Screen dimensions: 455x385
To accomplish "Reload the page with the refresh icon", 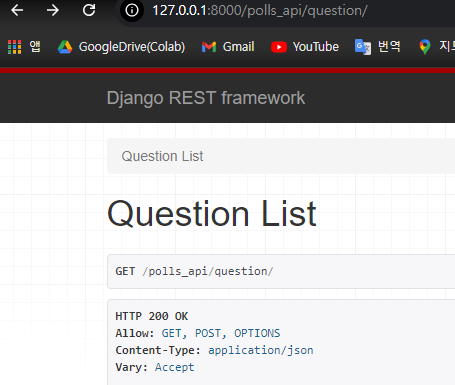I will pos(89,10).
